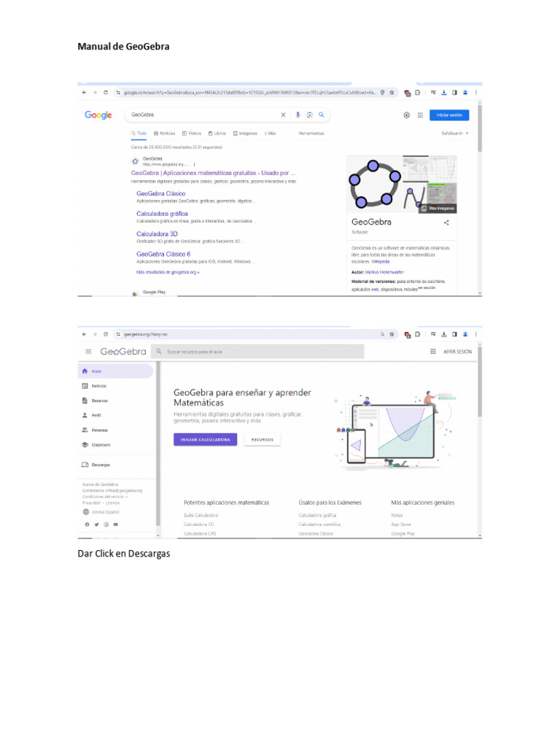The height and width of the screenshot is (747, 560).
Task: Open the GeoGebra Clásico 6 result
Action: [163, 255]
